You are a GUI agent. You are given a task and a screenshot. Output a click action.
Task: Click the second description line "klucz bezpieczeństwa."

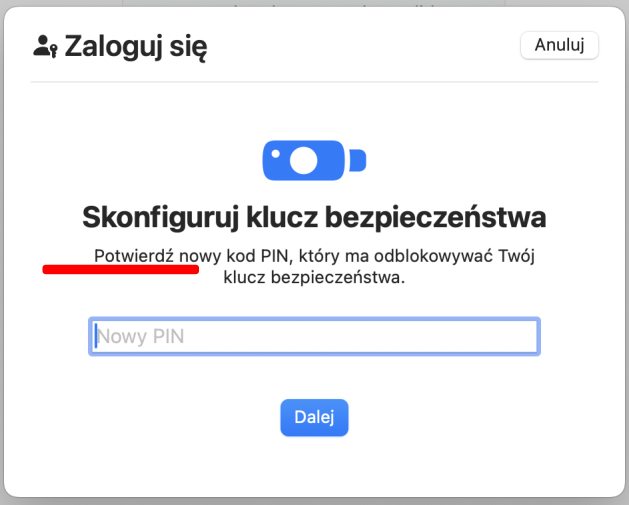pyautogui.click(x=314, y=278)
